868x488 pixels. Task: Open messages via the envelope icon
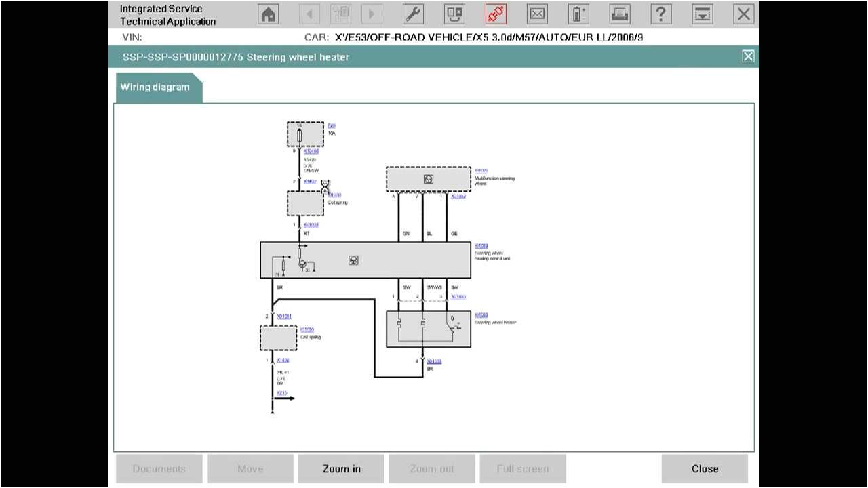pyautogui.click(x=538, y=14)
